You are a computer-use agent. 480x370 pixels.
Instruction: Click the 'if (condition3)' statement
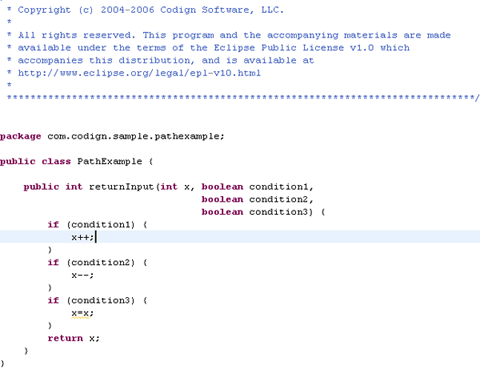(97, 301)
